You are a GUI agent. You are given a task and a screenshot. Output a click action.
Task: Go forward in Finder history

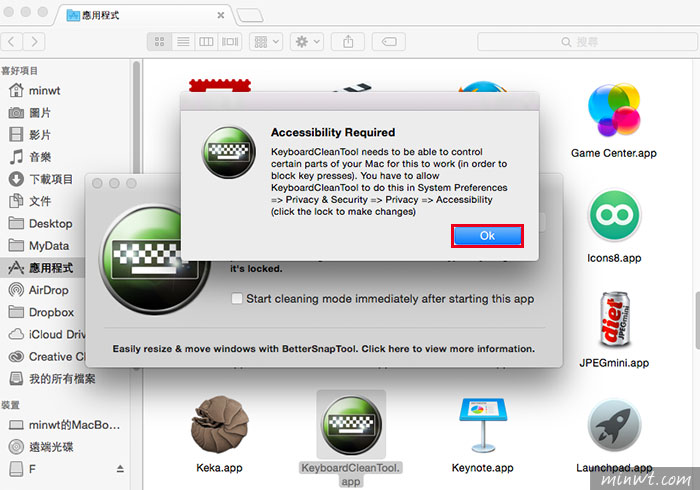tap(34, 42)
